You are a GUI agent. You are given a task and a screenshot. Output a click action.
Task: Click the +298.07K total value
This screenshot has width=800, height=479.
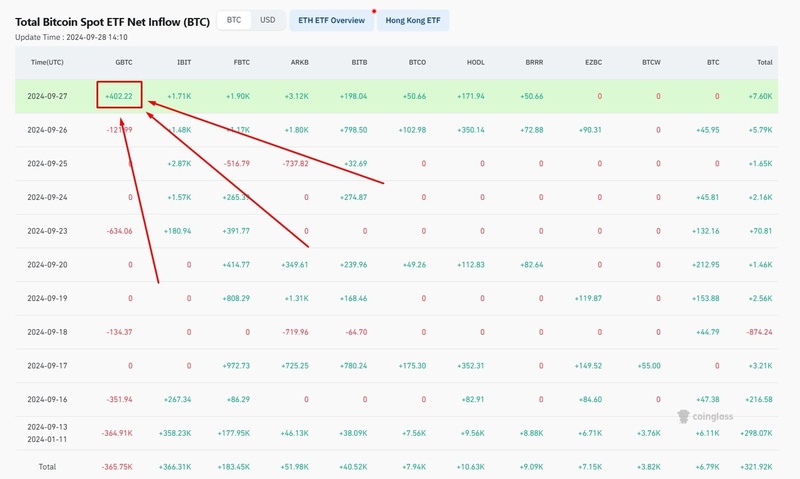[756, 433]
